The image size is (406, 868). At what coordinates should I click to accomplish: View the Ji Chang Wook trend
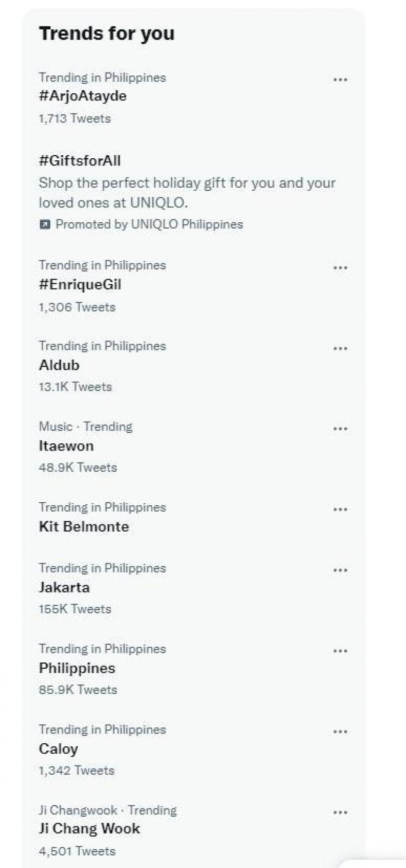(x=89, y=828)
